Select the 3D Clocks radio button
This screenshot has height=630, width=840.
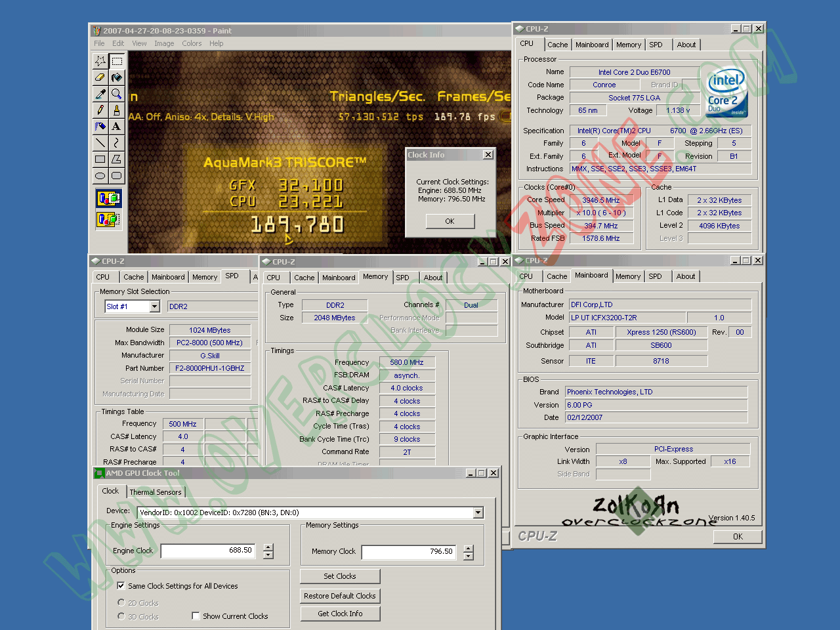tap(121, 616)
